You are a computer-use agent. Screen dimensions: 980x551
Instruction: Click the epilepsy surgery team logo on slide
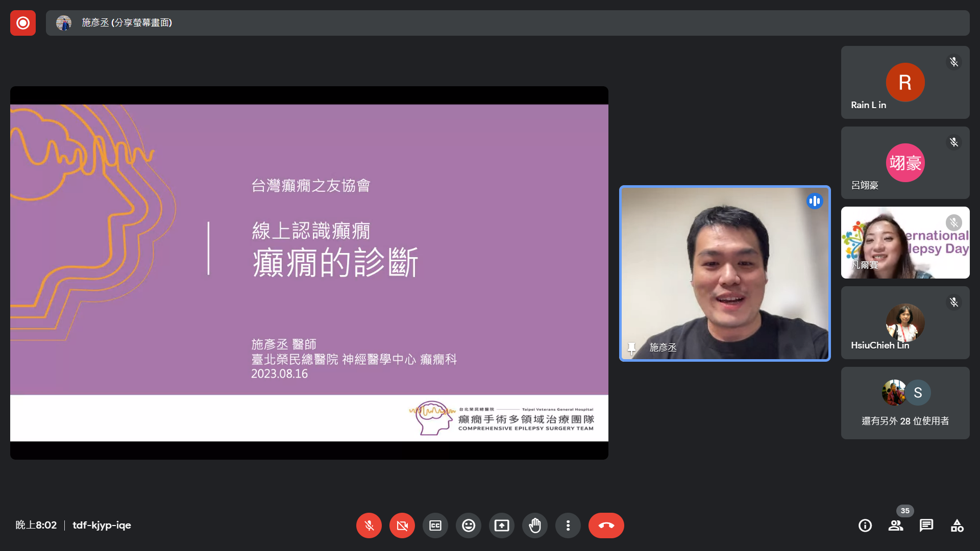tap(501, 418)
